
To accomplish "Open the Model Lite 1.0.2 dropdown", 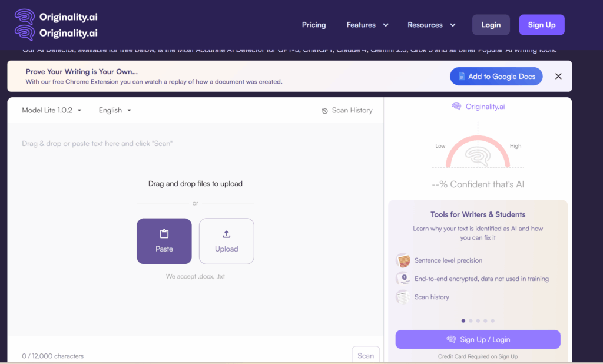I will click(52, 110).
